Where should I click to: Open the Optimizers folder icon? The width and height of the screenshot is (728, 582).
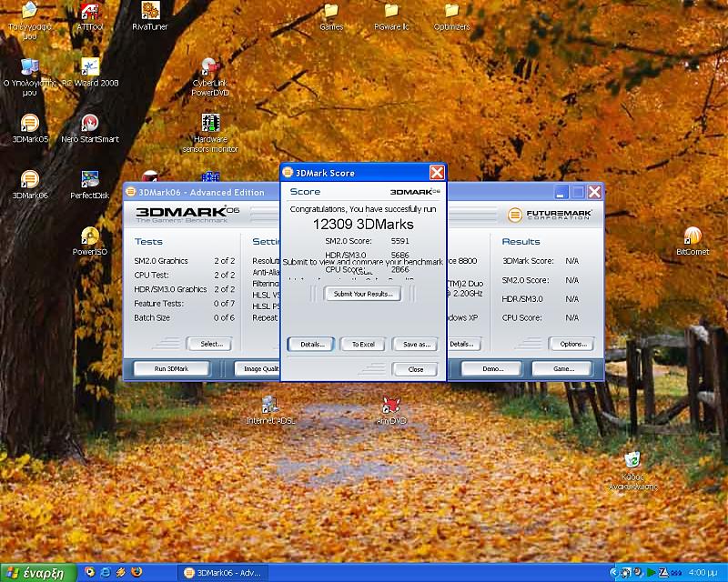pyautogui.click(x=451, y=16)
